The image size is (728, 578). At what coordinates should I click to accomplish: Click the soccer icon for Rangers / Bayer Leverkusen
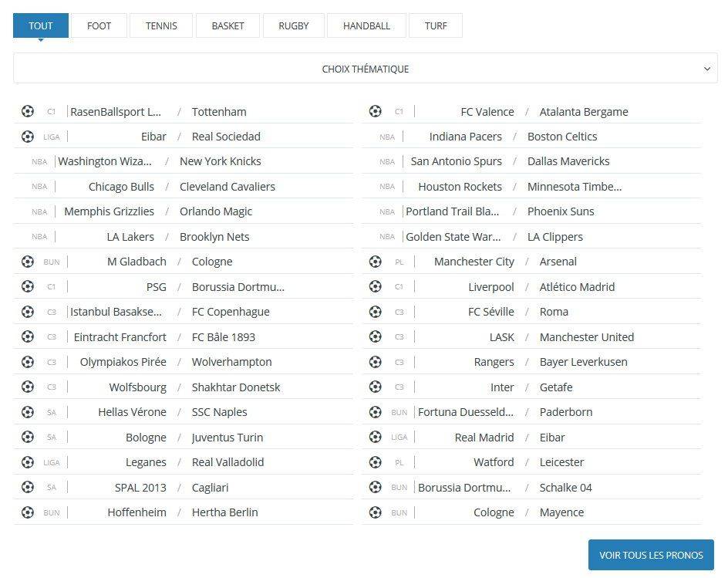tap(375, 362)
